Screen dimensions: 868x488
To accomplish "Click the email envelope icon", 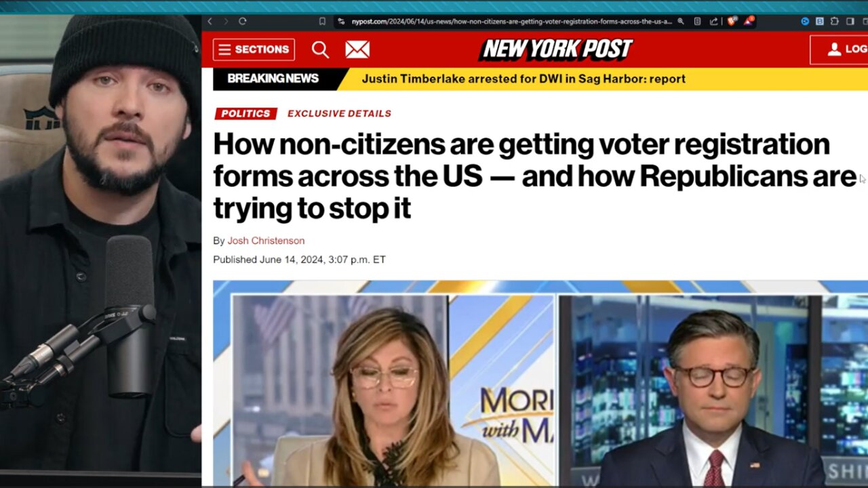I will click(x=357, y=49).
